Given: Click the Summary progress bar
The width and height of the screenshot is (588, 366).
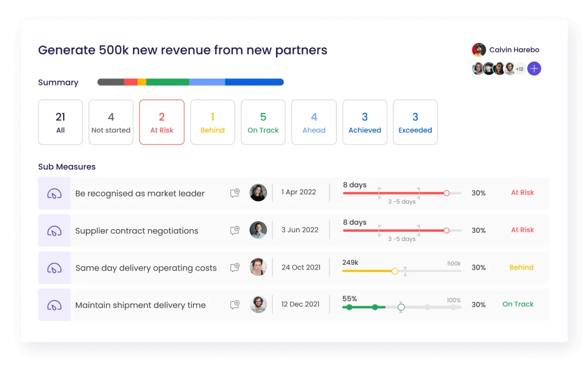Looking at the screenshot, I should tap(190, 82).
